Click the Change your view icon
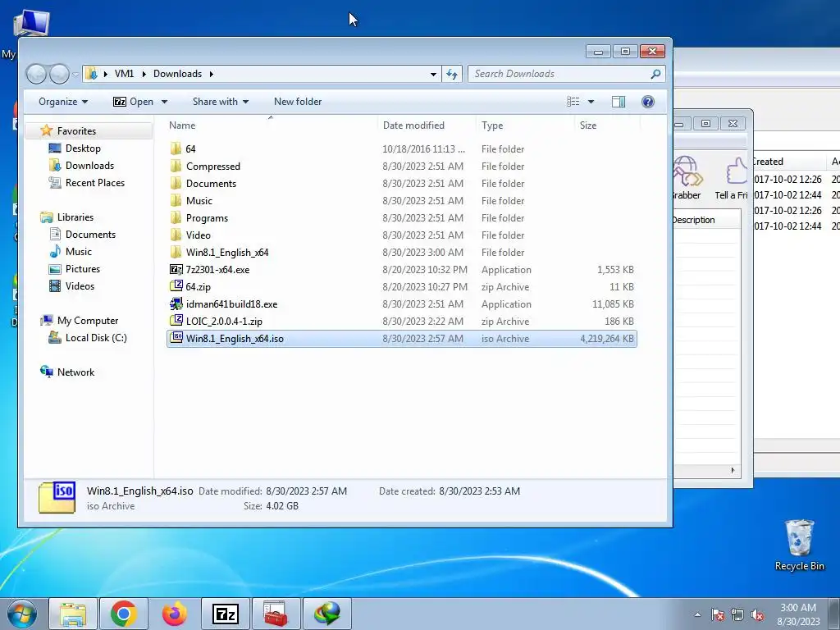This screenshot has height=630, width=840. (x=573, y=102)
